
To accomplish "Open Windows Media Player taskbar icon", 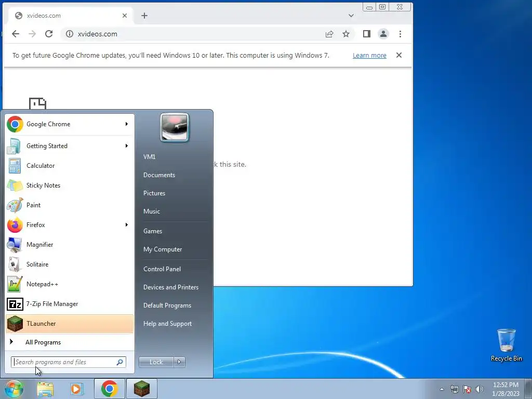I will tap(76, 389).
